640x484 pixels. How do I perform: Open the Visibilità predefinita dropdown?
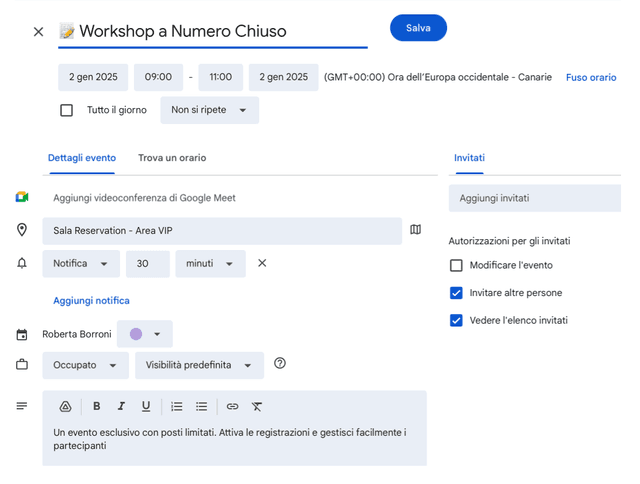point(199,365)
